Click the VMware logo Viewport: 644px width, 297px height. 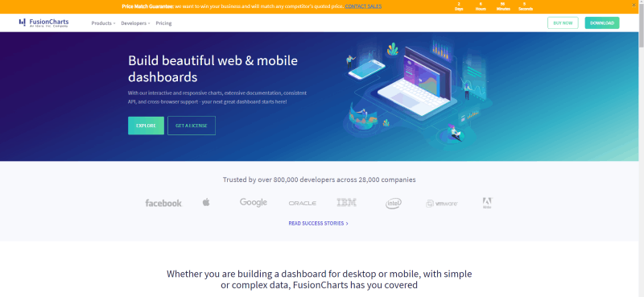(441, 204)
